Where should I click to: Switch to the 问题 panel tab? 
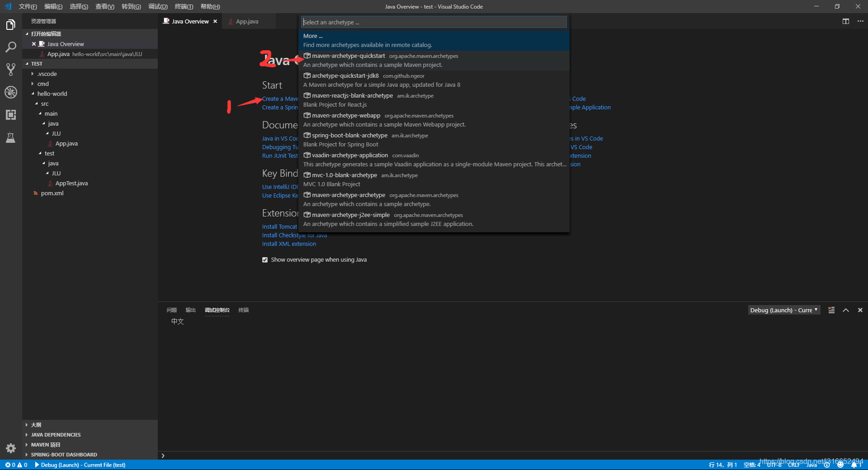click(171, 310)
